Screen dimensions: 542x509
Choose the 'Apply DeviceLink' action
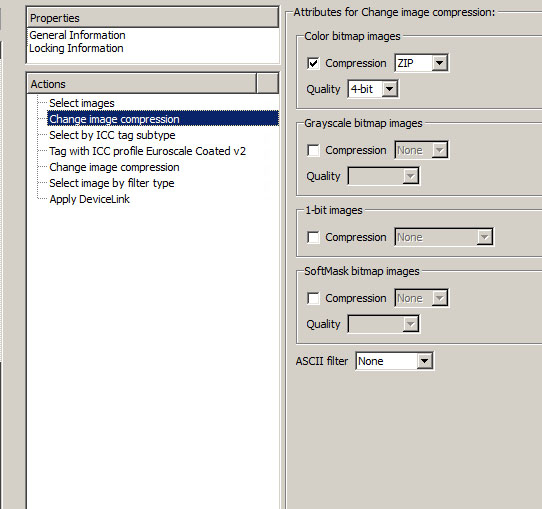90,199
